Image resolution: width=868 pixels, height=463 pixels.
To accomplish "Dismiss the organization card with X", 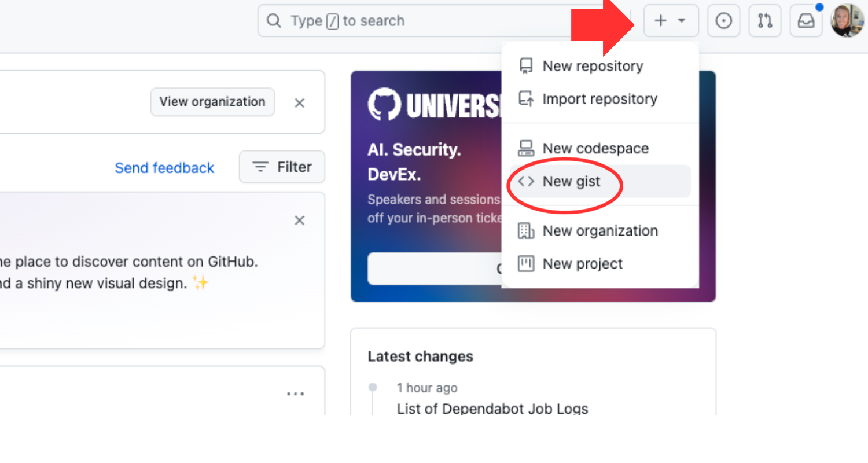I will pyautogui.click(x=299, y=103).
